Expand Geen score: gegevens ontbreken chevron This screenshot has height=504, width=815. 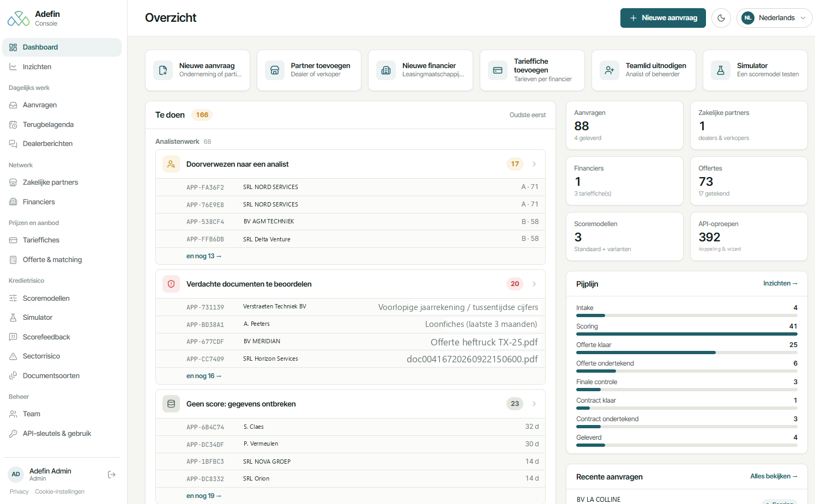click(x=534, y=404)
